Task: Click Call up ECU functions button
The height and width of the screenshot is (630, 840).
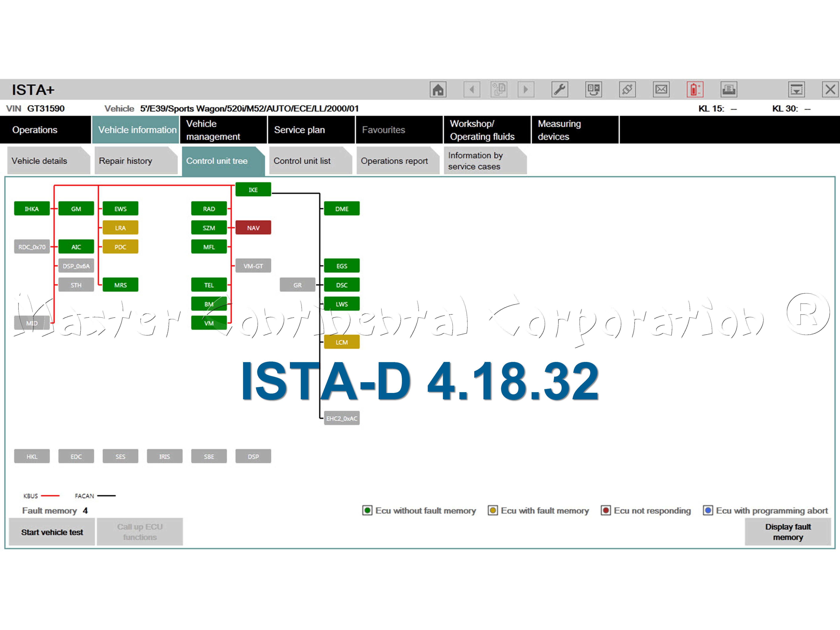Action: (x=140, y=532)
